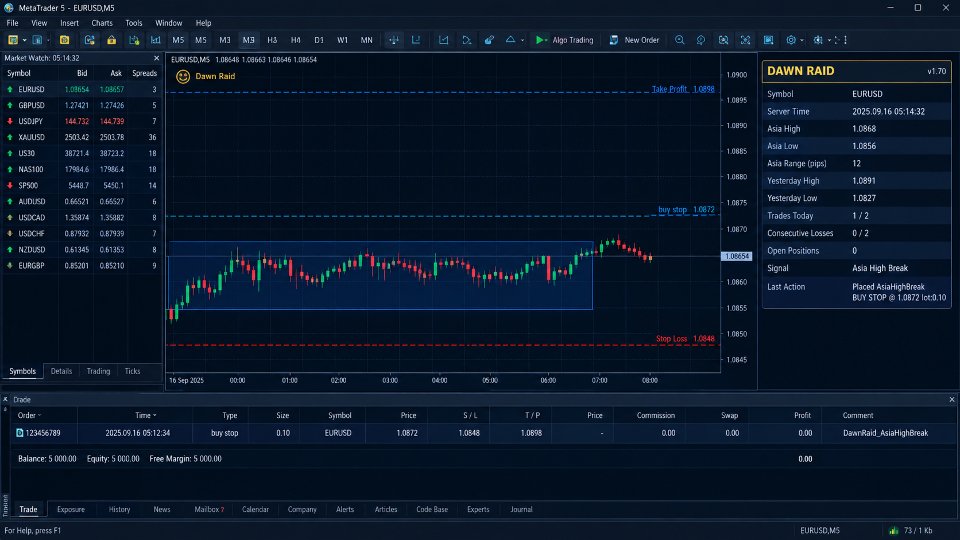Open the Profiles icon in toolbar
Viewport: 960px width, 540px height.
[x=37, y=40]
